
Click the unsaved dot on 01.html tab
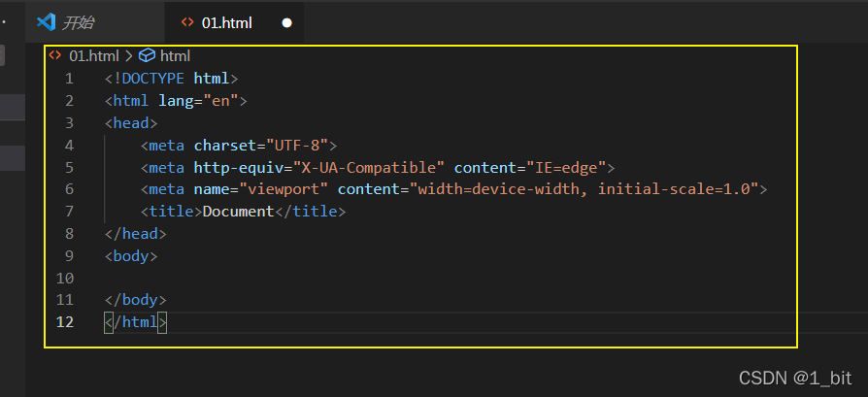pos(286,23)
